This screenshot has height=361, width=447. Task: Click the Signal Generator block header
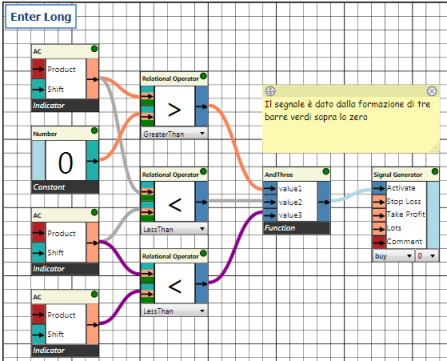point(405,174)
